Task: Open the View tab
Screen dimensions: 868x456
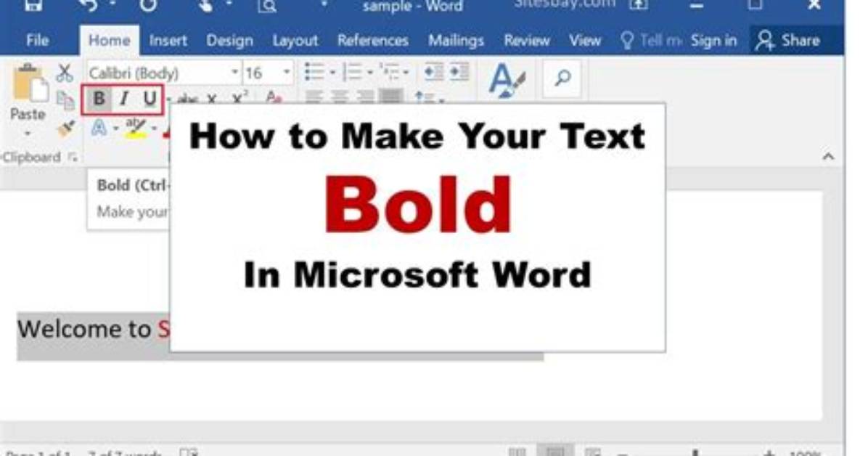Action: pos(584,41)
